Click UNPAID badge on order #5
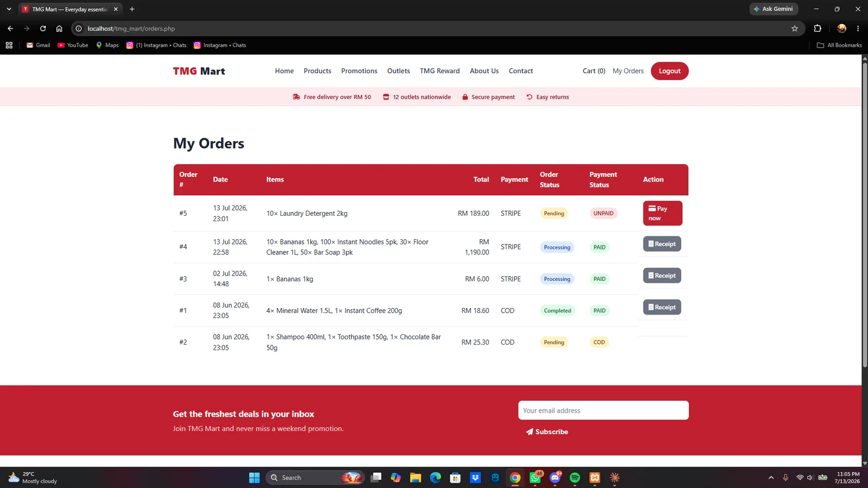The image size is (868, 488). 603,213
